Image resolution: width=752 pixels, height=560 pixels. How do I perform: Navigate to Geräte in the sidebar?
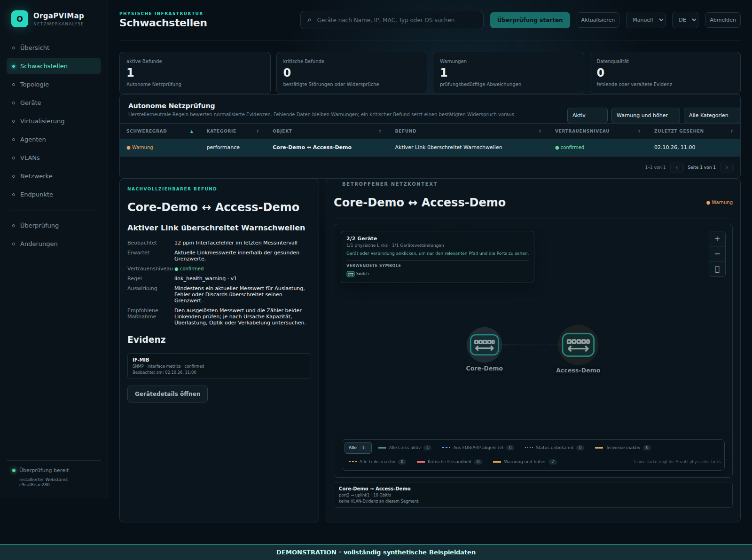pyautogui.click(x=54, y=103)
